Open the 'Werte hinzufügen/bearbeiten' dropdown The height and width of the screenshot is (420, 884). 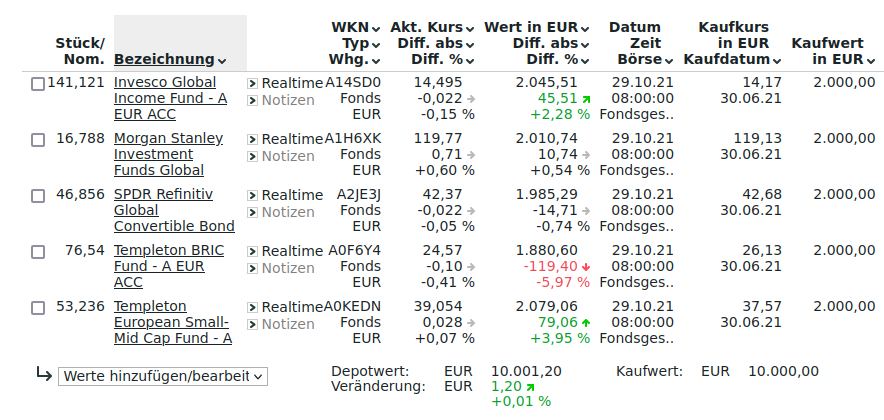tap(163, 376)
